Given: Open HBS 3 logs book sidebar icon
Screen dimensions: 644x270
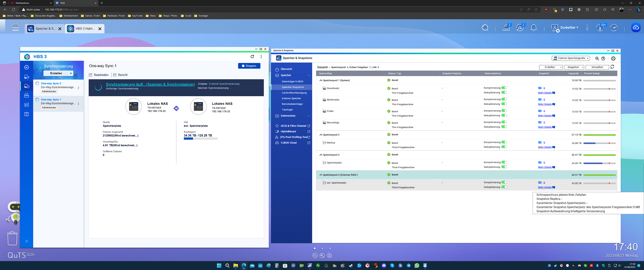Looking at the screenshot, I should (27, 114).
